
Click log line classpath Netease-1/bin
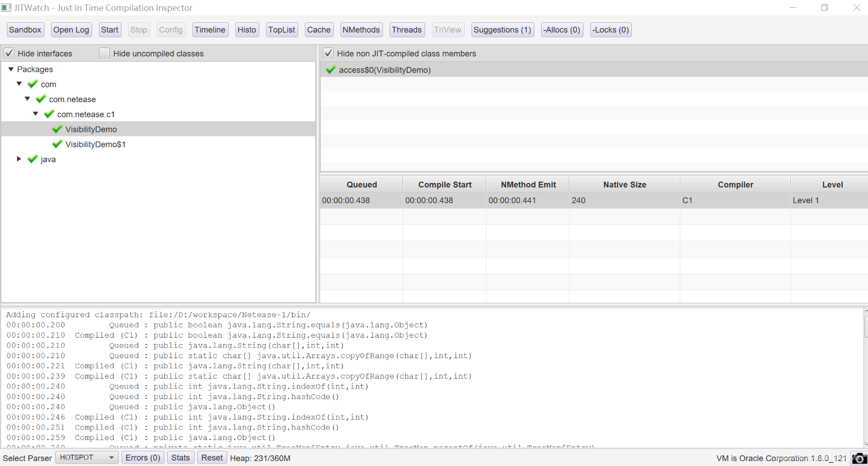(x=158, y=314)
